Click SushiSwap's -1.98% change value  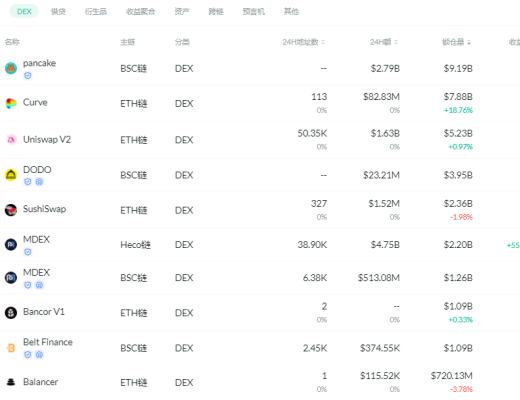[461, 217]
